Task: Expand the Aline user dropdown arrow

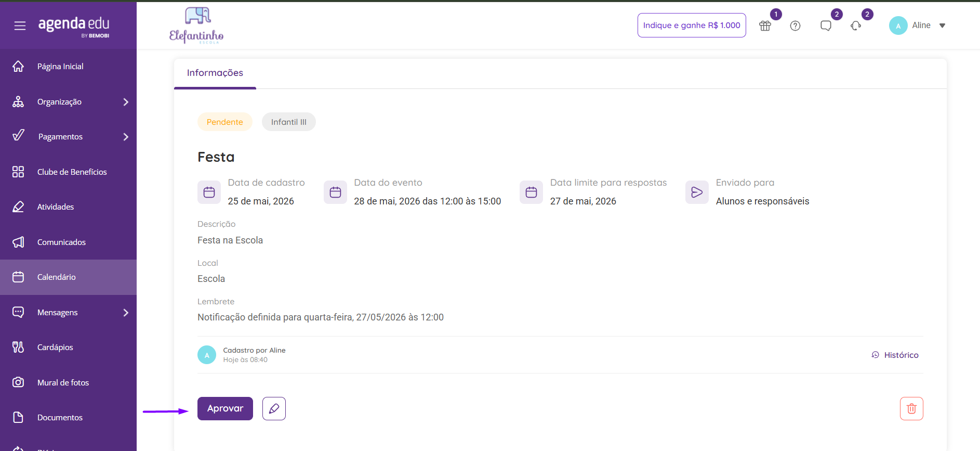Action: click(942, 25)
